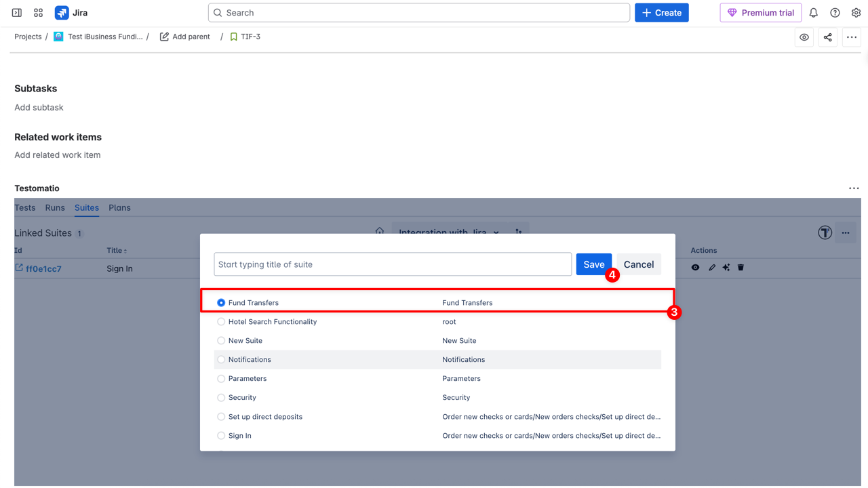Open the ff0e1cc7 suite link

[43, 269]
